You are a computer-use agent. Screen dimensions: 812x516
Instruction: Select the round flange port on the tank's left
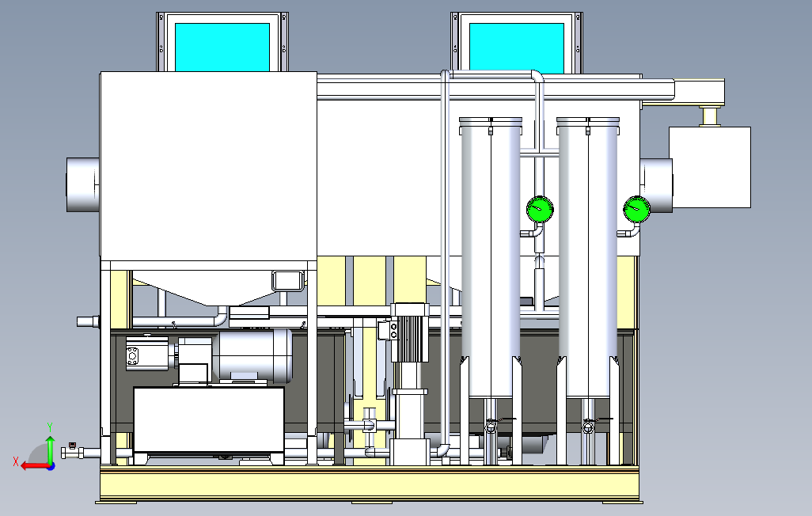pos(83,184)
